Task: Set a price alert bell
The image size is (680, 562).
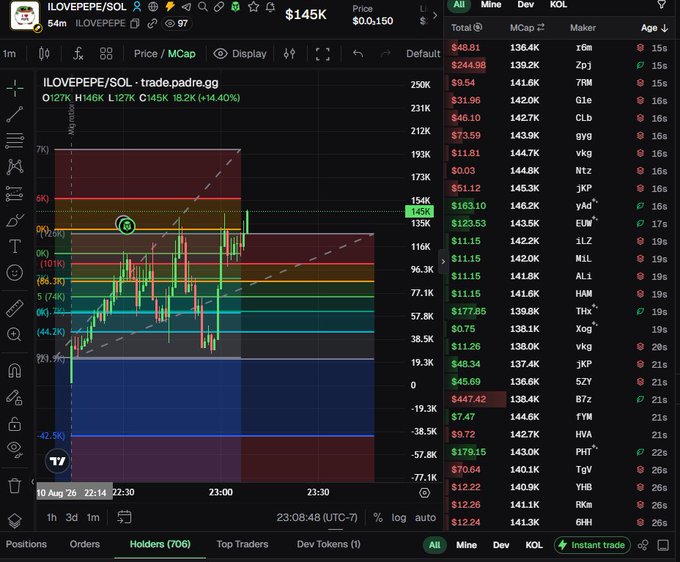Action: [x=270, y=7]
